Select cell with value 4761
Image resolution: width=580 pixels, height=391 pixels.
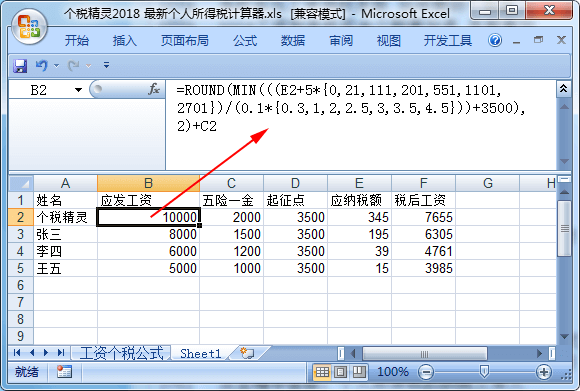pos(424,251)
